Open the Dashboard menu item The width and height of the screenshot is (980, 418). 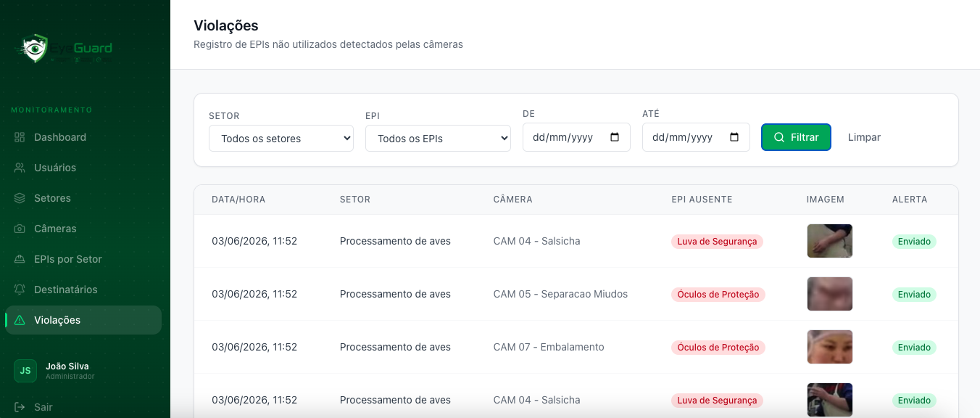tap(83, 137)
